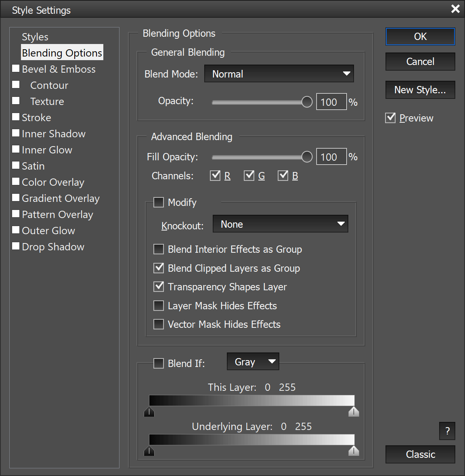465x476 pixels.
Task: Select Styles in the left list
Action: 35,37
